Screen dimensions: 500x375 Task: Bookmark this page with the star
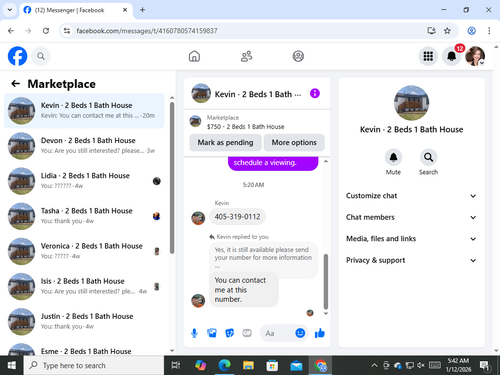point(447,31)
